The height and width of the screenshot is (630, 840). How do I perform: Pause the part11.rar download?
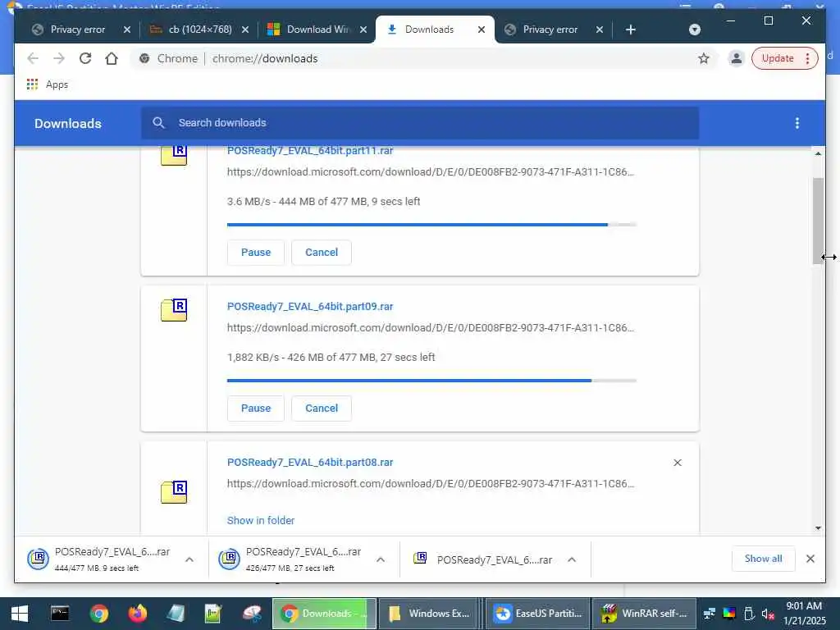pyautogui.click(x=256, y=253)
